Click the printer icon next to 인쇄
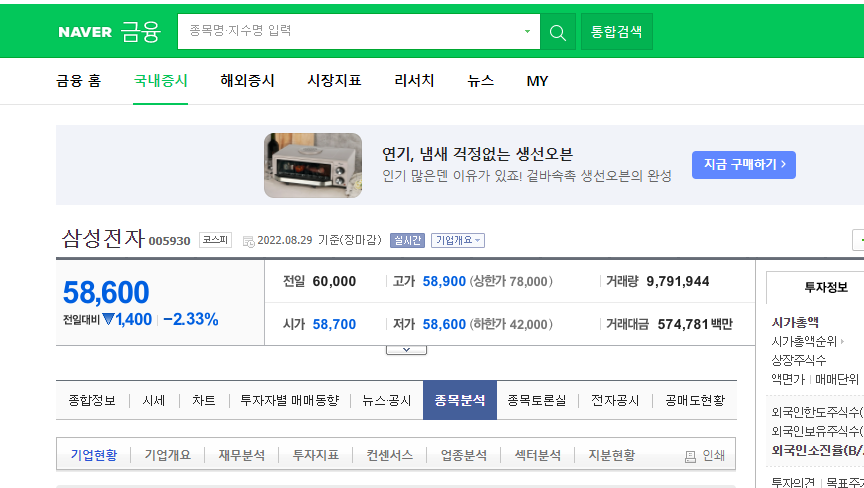The height and width of the screenshot is (488, 864). coord(690,457)
